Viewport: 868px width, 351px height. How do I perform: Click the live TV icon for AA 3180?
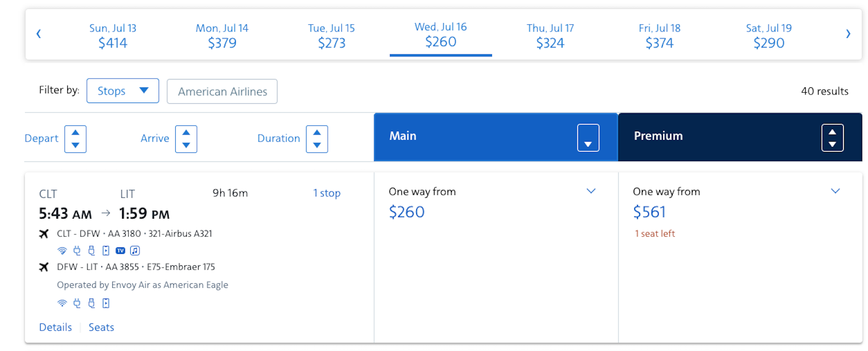coord(120,251)
